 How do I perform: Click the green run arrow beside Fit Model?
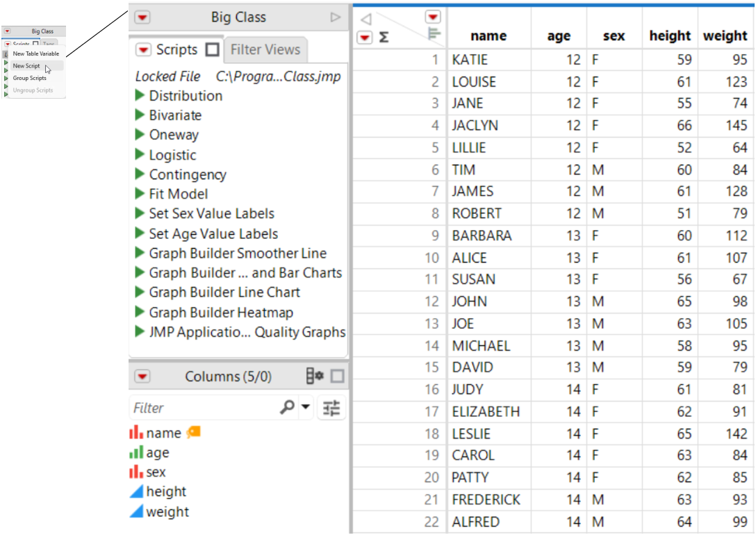click(140, 194)
